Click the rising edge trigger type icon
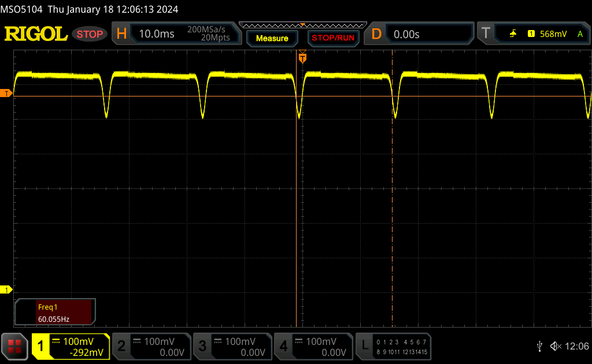The width and height of the screenshot is (592, 364). 513,34
